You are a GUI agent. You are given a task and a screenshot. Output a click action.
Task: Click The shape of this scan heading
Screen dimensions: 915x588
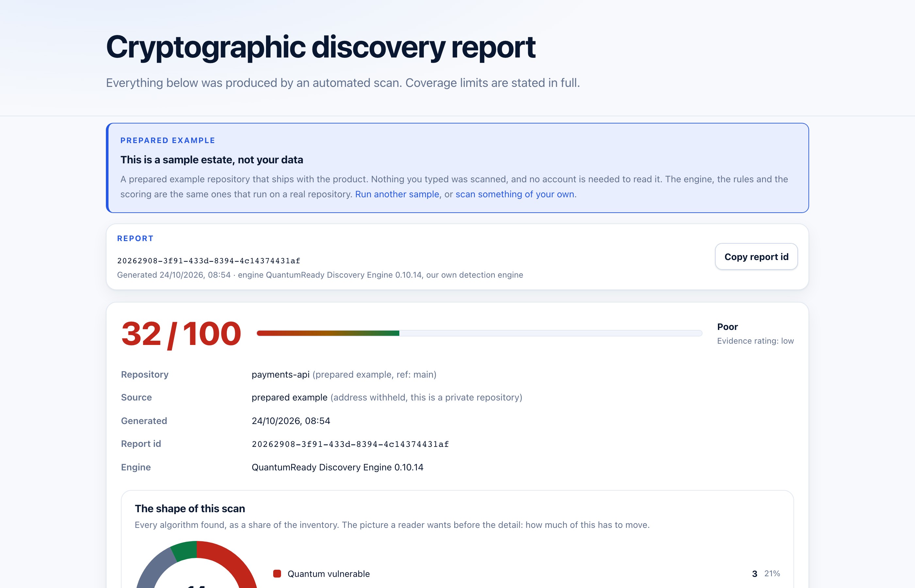[x=190, y=509]
